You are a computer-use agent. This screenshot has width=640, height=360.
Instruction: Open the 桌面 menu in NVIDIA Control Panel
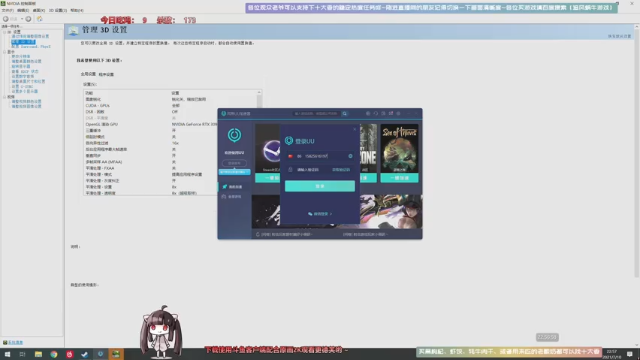(x=39, y=10)
